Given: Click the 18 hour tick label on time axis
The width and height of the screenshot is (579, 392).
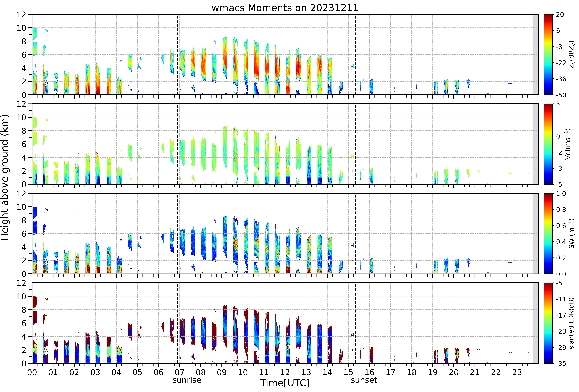Looking at the screenshot, I should pos(412,372).
